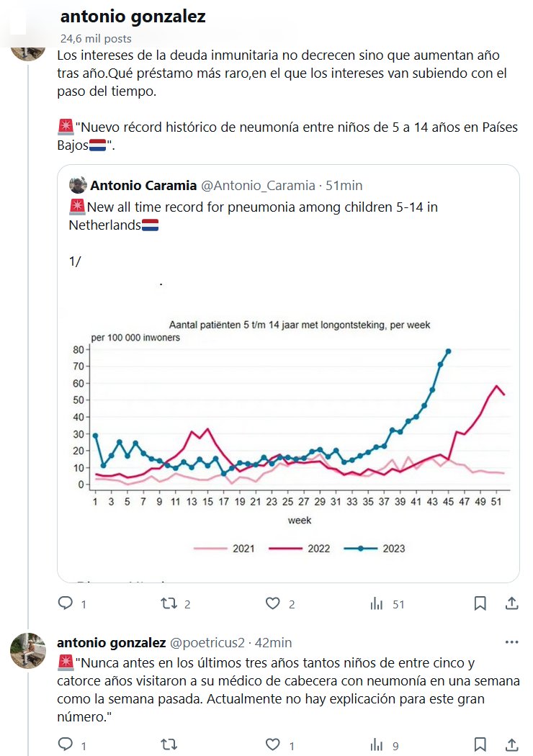The height and width of the screenshot is (756, 533).
Task: Like the first post with heart icon
Action: click(x=273, y=603)
